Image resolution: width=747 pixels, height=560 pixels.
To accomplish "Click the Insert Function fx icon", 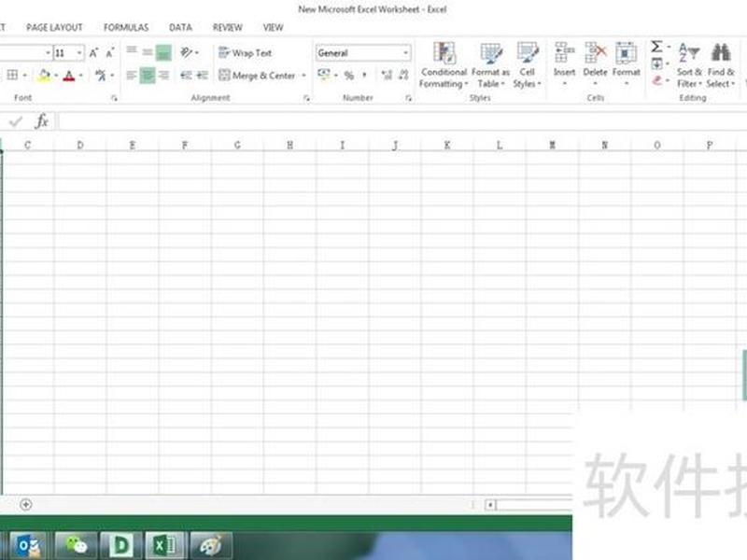I will (x=41, y=121).
